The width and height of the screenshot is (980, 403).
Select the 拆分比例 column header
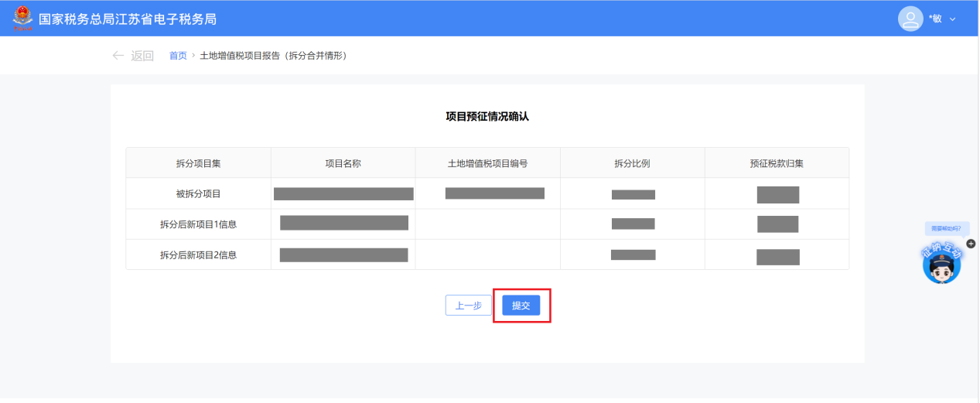pos(632,163)
